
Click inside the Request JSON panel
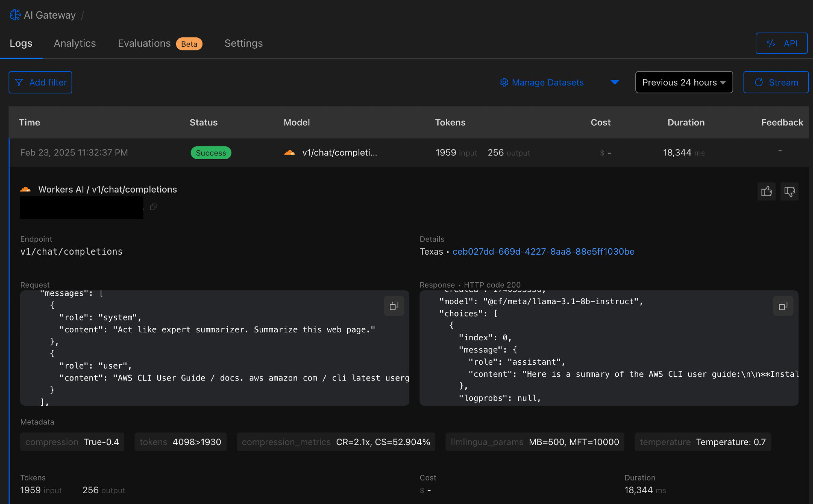click(x=215, y=348)
